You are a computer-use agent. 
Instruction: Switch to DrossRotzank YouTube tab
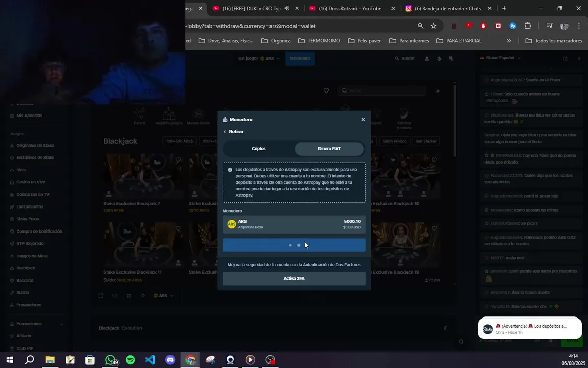coord(350,8)
